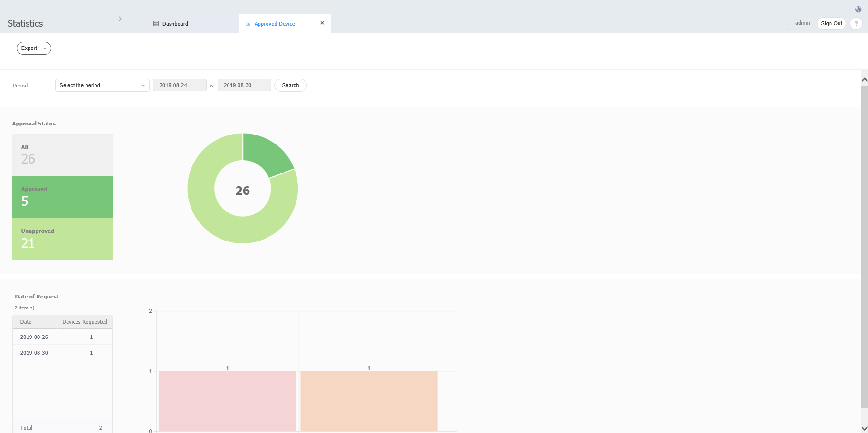Screen dimensions: 868x433
Task: Click the scroll down arrow on scrollbar
Action: (864, 428)
